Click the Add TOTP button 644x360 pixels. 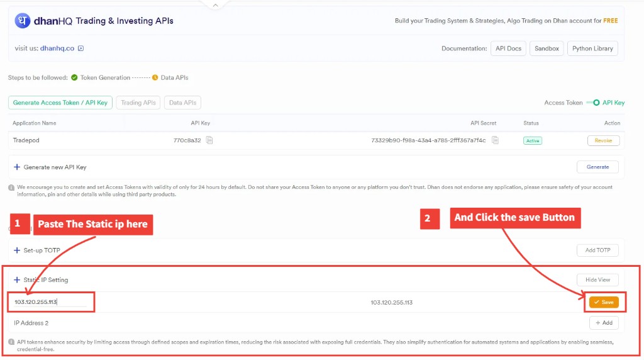coord(597,250)
